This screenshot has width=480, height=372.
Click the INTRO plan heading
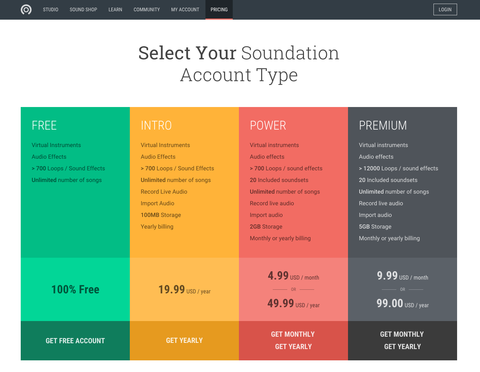156,126
